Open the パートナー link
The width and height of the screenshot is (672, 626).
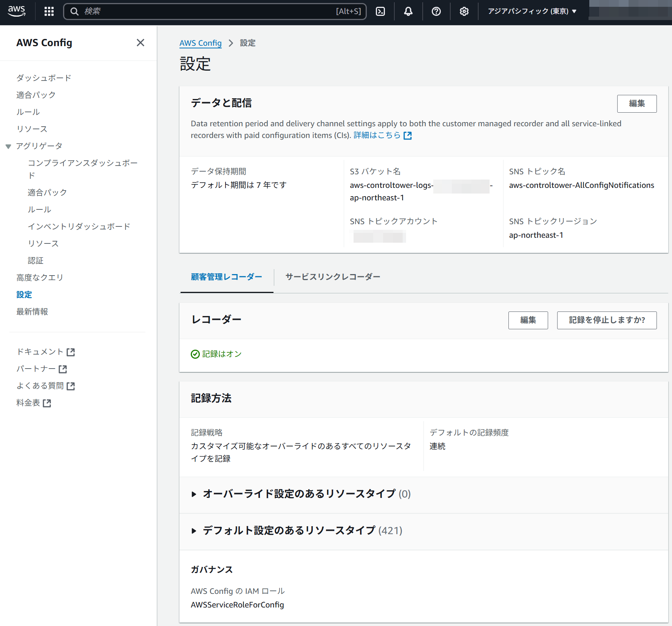[x=36, y=369]
